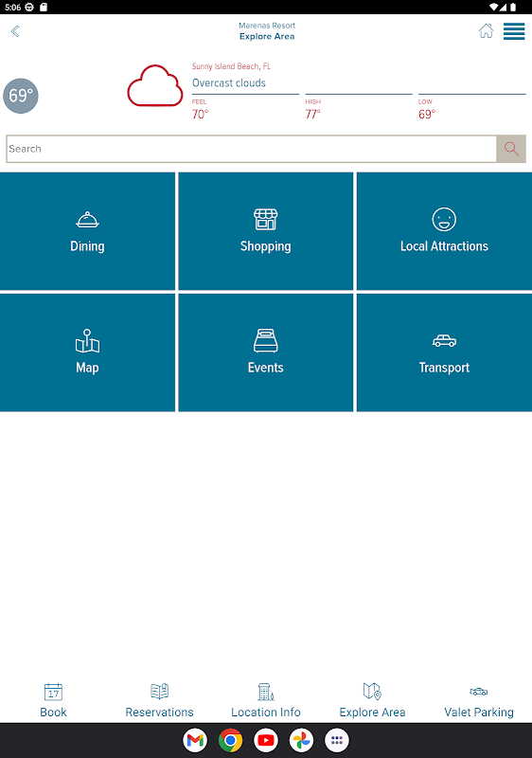532x758 pixels.
Task: Tap the overcast cloud weather icon
Action: click(x=155, y=86)
